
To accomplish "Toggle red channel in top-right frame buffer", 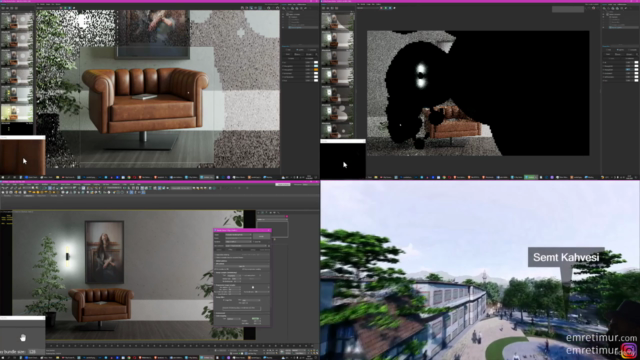I will [x=381, y=8].
